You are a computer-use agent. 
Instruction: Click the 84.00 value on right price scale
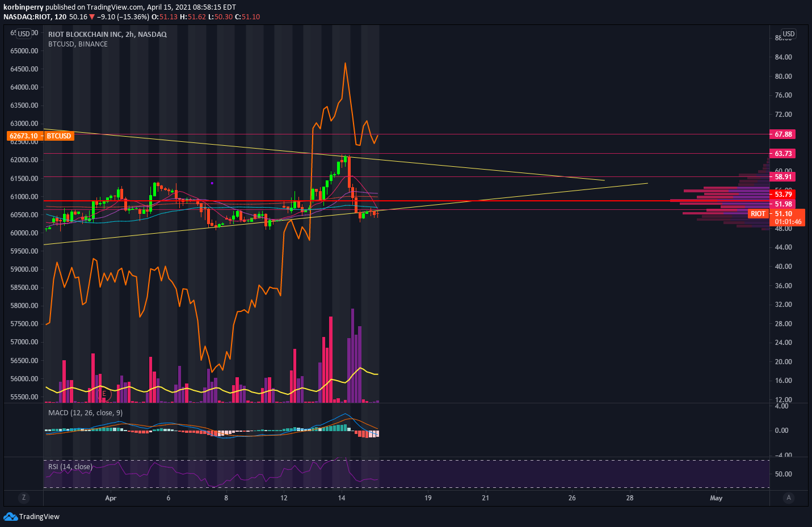[784, 57]
